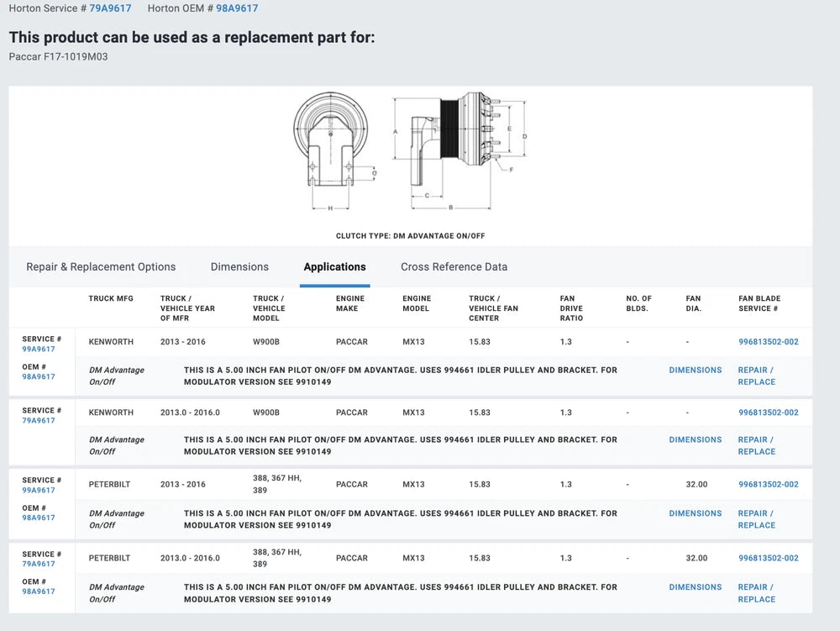Click OEM # 98A9617 in last Peterbilt row

[39, 592]
